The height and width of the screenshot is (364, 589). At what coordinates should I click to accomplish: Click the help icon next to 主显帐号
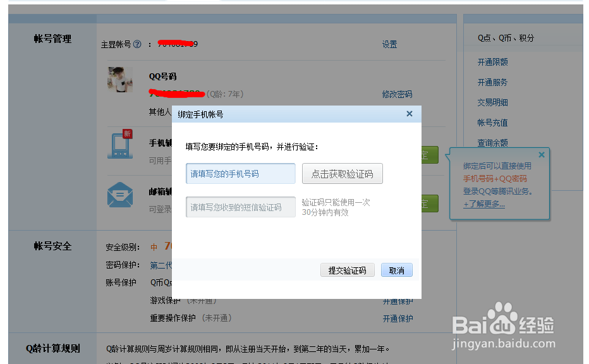(137, 44)
